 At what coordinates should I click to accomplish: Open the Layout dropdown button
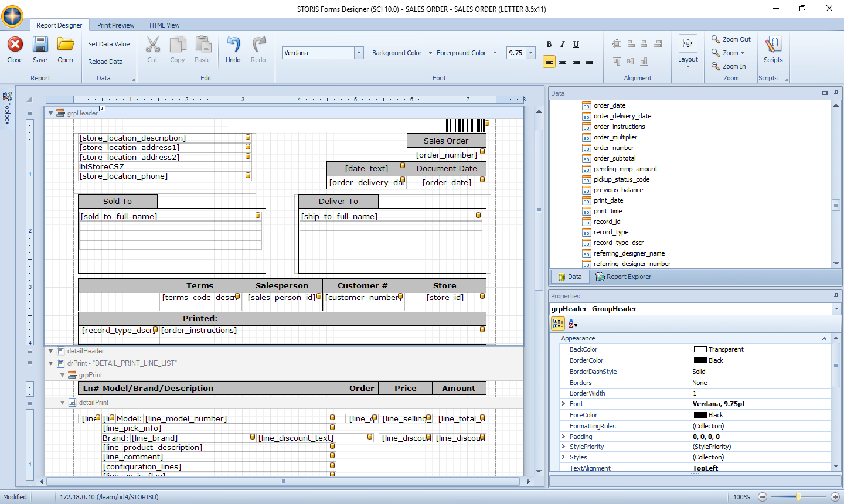pyautogui.click(x=688, y=52)
